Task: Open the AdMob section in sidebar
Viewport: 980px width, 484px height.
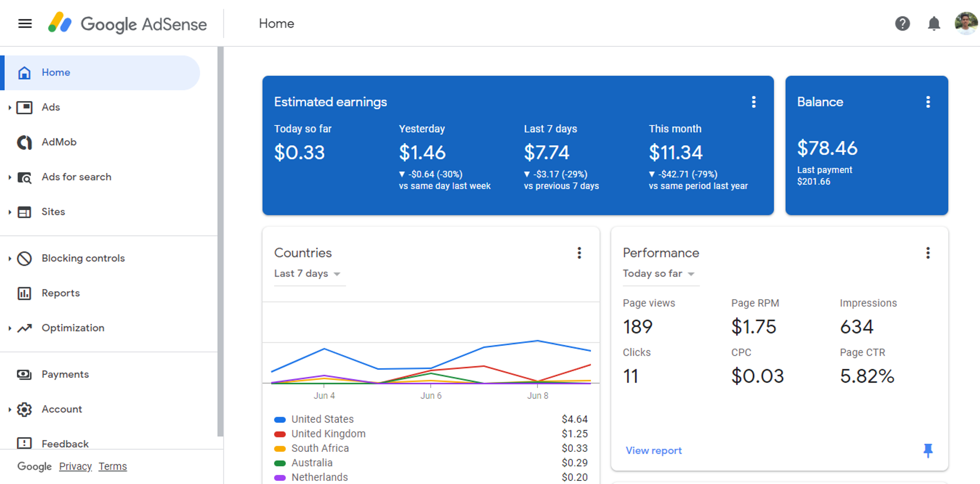Action: point(58,142)
